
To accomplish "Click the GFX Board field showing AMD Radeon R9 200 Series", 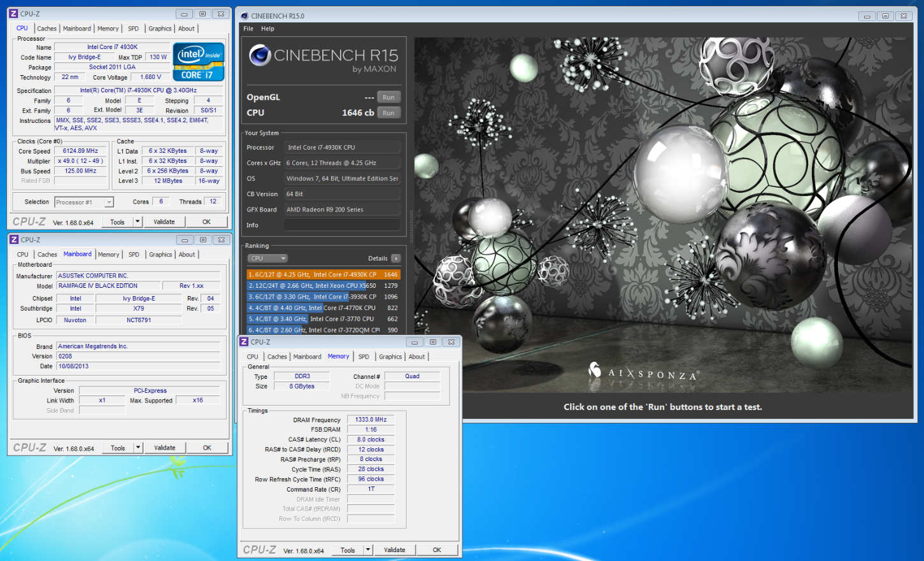I will point(343,209).
